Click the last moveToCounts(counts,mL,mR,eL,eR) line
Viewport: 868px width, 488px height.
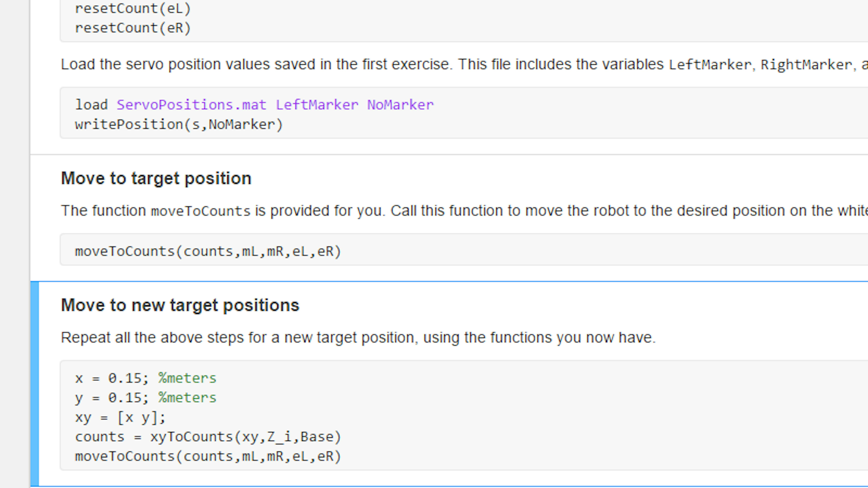coord(208,457)
